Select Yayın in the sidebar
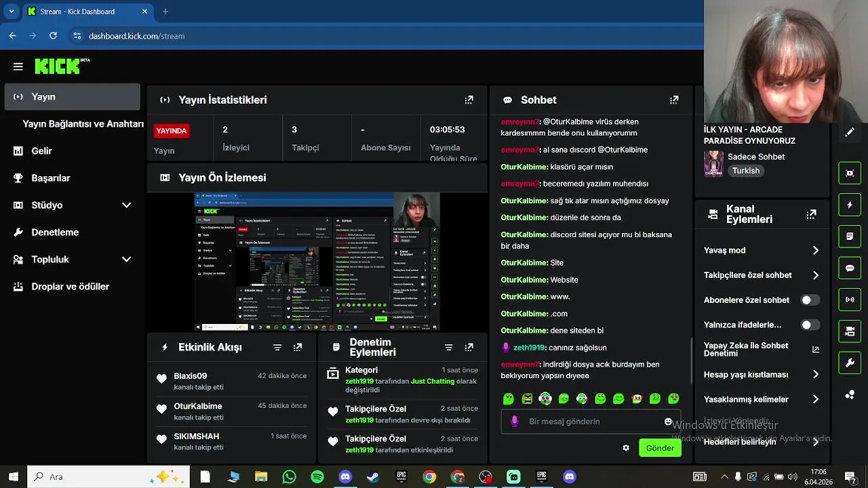 click(73, 97)
